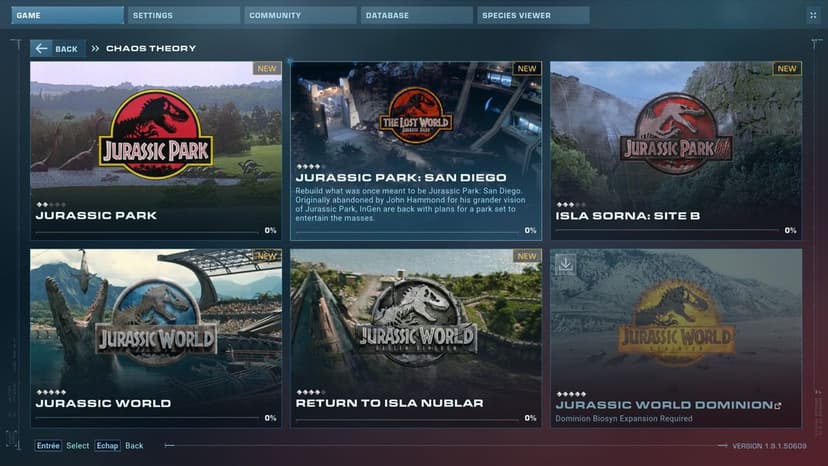Viewport: 828px width, 466px height.
Task: Click the amber Jurassic World Dominion logo
Action: point(676,323)
